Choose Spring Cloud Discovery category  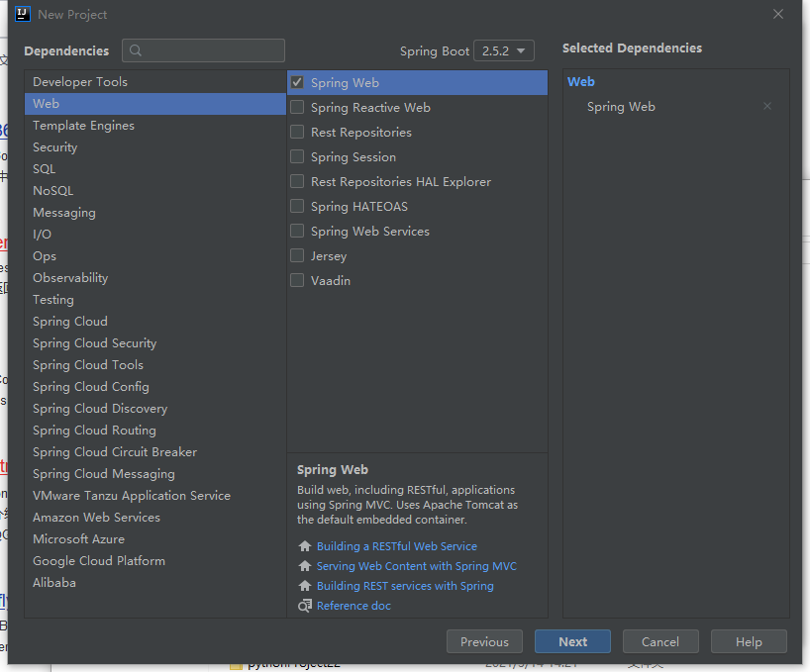click(155, 409)
